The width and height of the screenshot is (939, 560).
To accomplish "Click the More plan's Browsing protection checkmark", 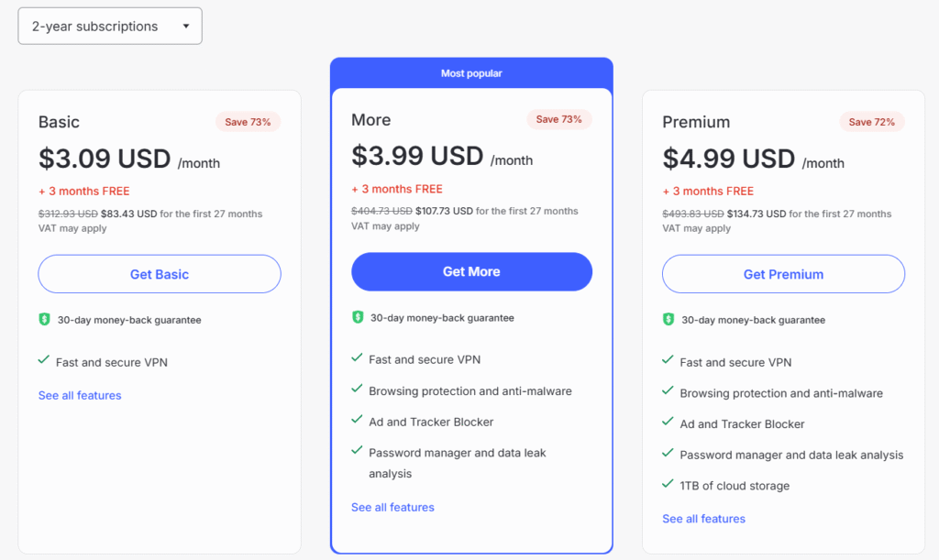I will tap(357, 390).
